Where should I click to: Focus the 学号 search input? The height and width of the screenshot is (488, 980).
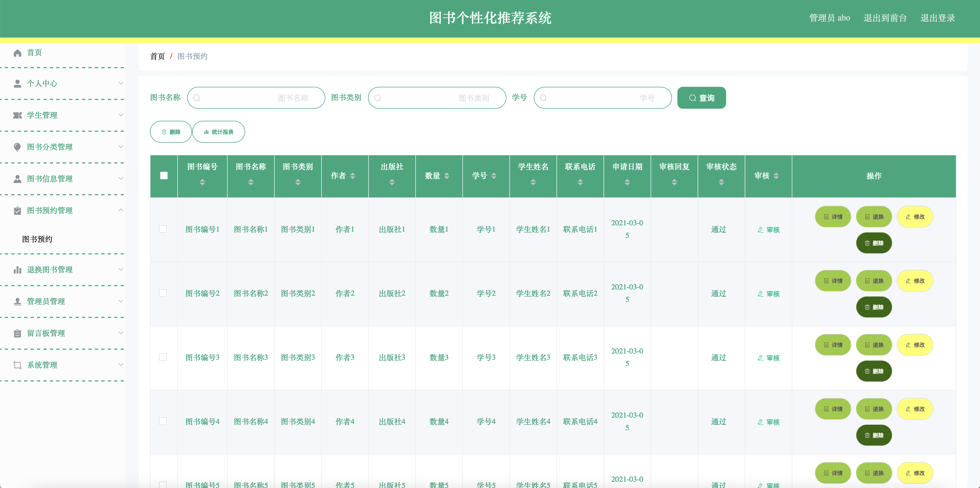603,98
